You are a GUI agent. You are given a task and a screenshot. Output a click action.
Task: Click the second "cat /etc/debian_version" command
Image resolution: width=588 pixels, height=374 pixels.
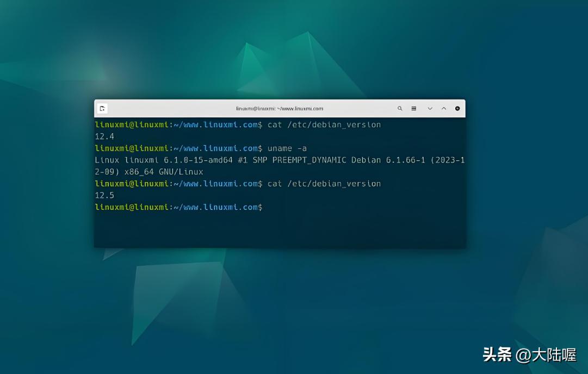pyautogui.click(x=324, y=184)
